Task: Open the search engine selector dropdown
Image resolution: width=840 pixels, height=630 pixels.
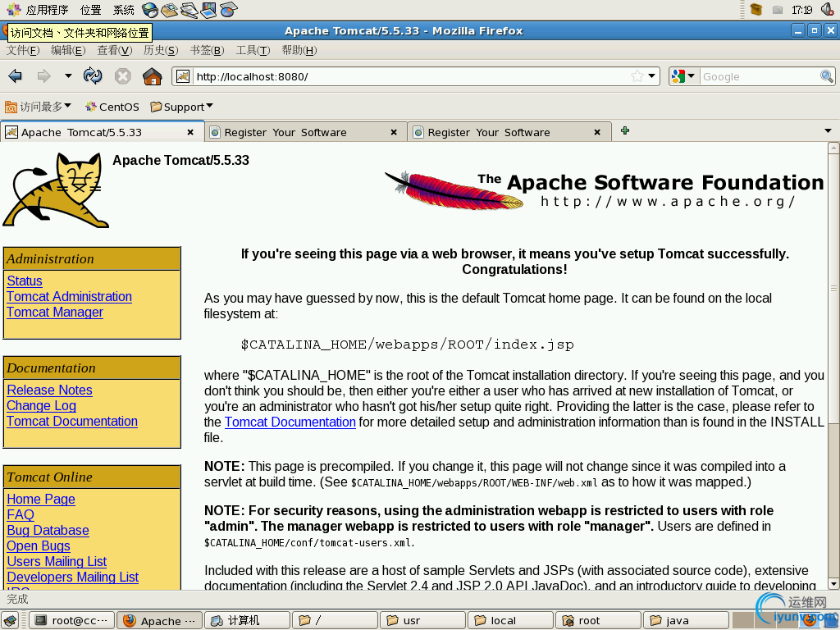Action: [691, 76]
